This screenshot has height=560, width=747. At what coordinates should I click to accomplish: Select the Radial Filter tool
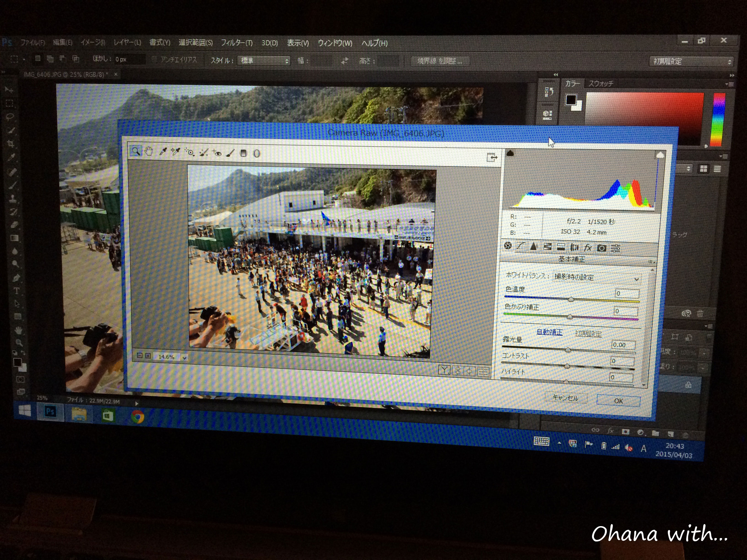257,153
